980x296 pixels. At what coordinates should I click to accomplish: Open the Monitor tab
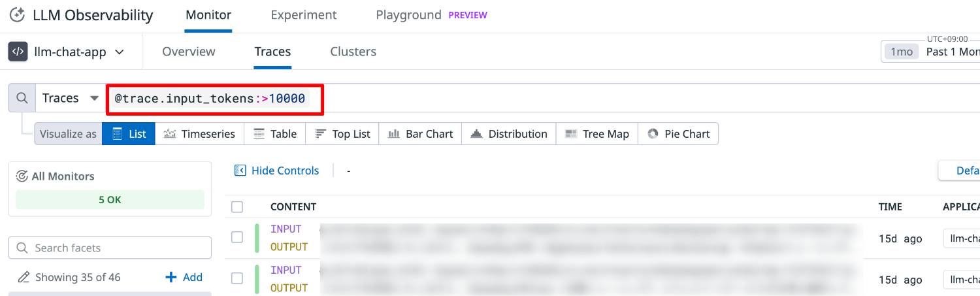tap(208, 14)
